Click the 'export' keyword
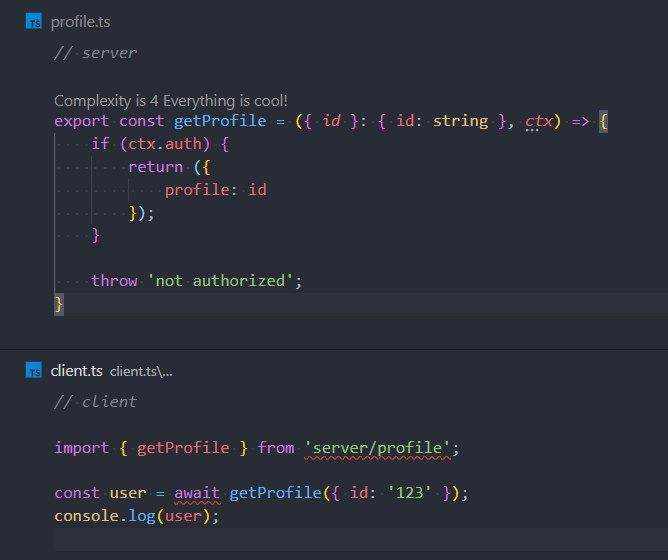The width and height of the screenshot is (668, 560). tap(81, 121)
